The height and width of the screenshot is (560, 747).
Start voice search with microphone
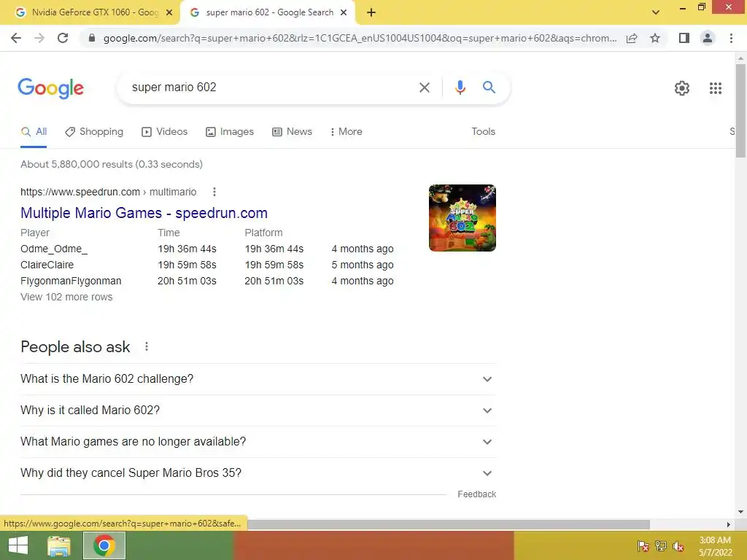(x=460, y=87)
